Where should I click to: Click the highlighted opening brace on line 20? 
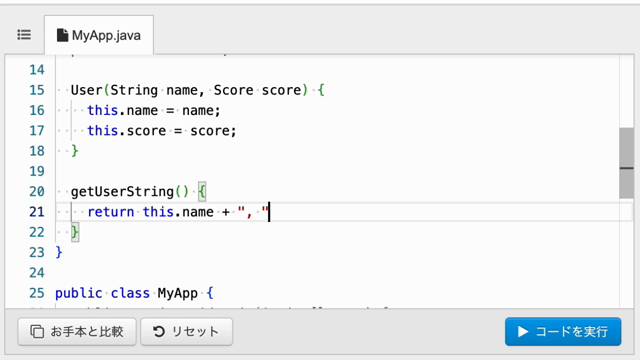tap(202, 191)
